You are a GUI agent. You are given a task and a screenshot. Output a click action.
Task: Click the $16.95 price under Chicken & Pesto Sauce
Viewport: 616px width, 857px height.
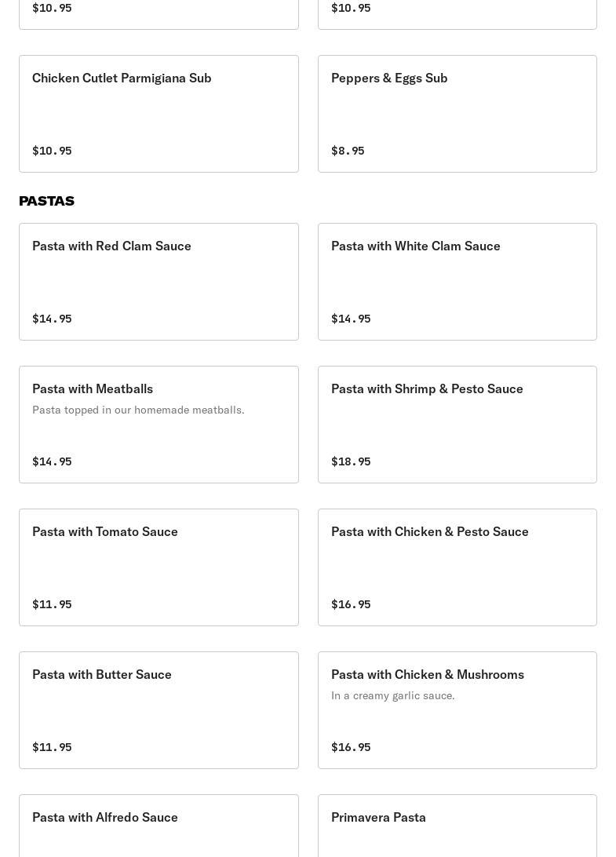pyautogui.click(x=351, y=604)
